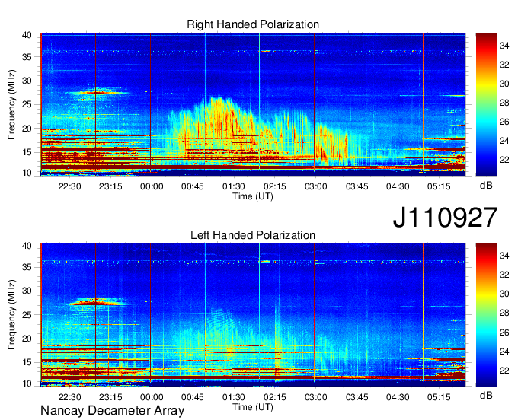Click the "10" frequency tick of Right Handed plot

27,173
